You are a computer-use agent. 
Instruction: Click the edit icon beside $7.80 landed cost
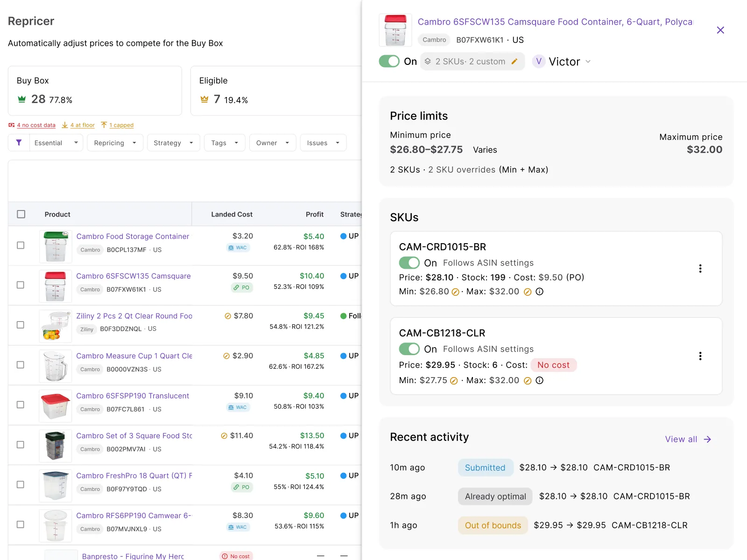pyautogui.click(x=228, y=316)
